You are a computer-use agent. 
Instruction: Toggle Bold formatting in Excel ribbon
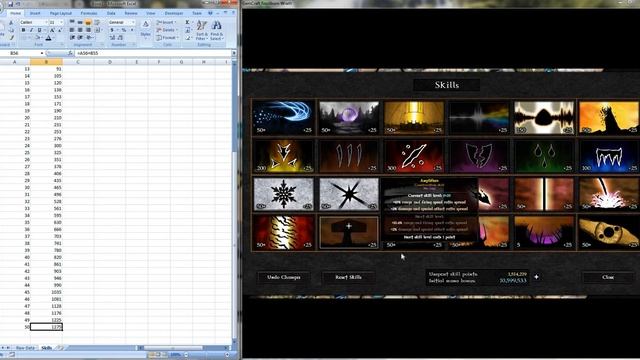coord(23,30)
